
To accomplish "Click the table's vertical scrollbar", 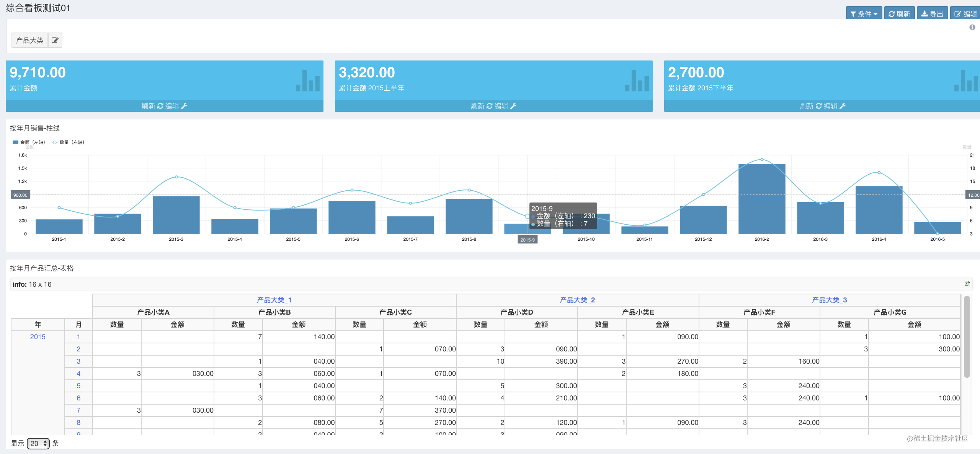I will coord(967,337).
